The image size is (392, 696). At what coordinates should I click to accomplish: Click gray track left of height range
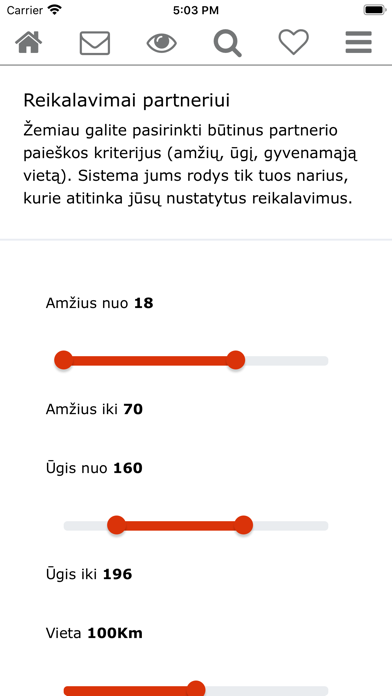coord(86,526)
